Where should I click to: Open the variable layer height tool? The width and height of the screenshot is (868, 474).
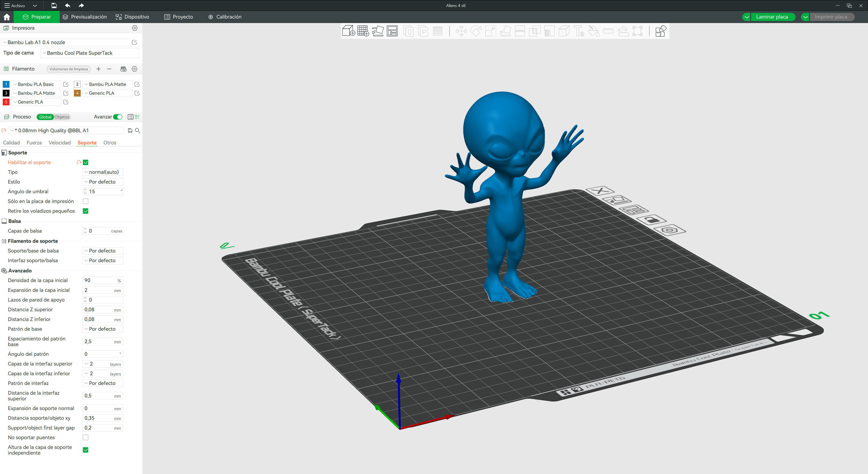point(437,31)
